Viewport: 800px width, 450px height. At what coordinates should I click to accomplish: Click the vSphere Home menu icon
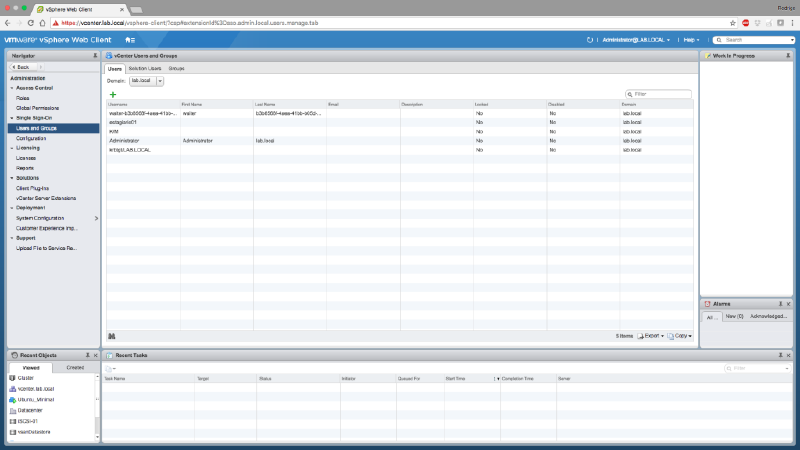pos(131,40)
